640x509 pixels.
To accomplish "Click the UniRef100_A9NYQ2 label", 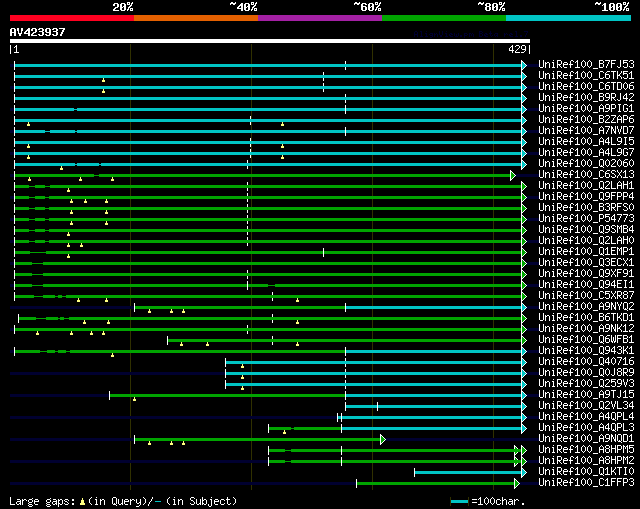I will 586,307.
